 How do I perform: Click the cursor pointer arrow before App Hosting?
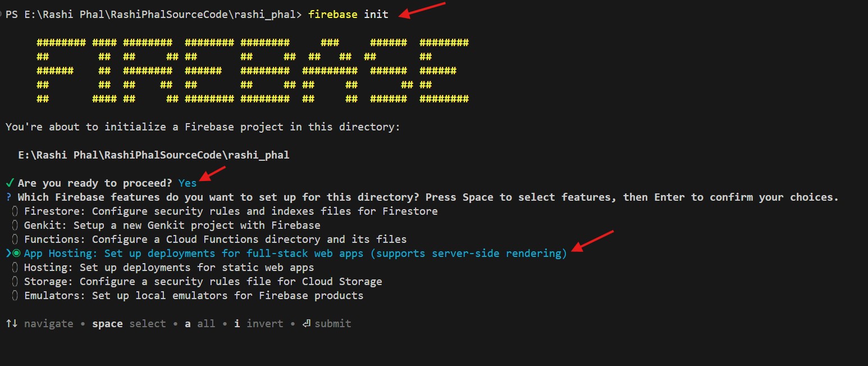(x=8, y=254)
